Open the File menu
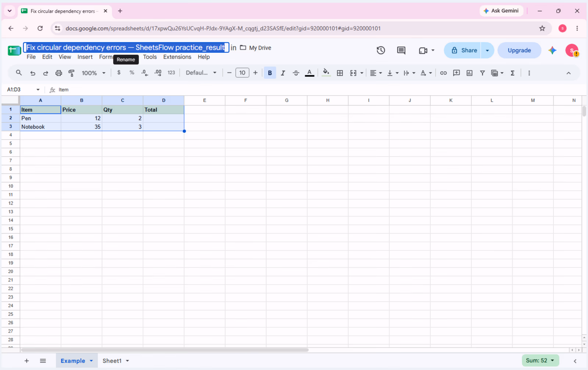588x370 pixels. click(31, 57)
